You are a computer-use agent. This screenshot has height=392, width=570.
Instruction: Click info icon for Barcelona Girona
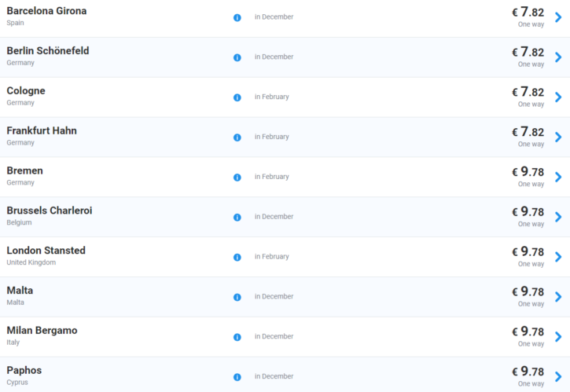coord(237,17)
